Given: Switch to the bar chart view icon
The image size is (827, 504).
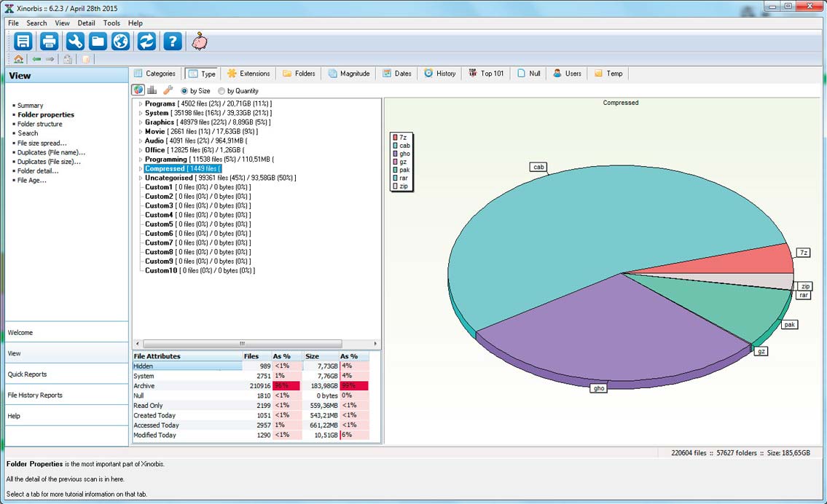Looking at the screenshot, I should coord(152,90).
